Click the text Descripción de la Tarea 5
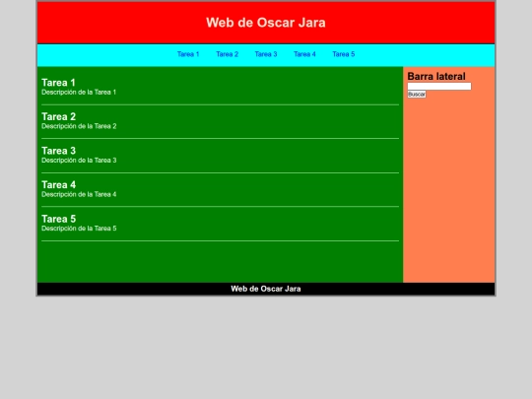 click(x=79, y=229)
